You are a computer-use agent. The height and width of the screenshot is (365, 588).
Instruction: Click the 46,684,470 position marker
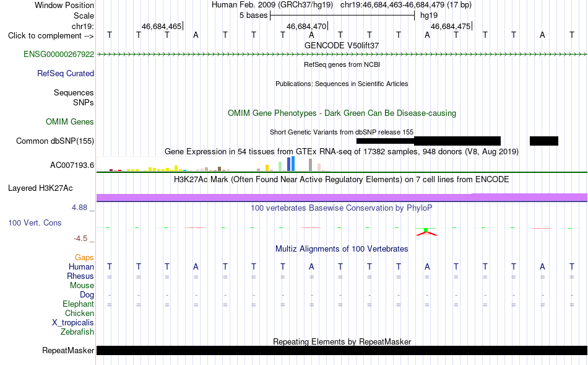click(x=307, y=27)
